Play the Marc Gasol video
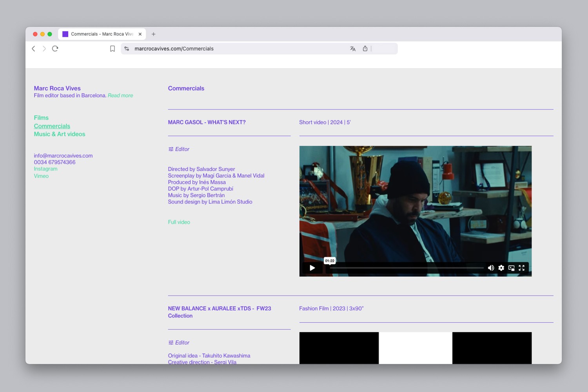The width and height of the screenshot is (588, 392). coord(312,268)
